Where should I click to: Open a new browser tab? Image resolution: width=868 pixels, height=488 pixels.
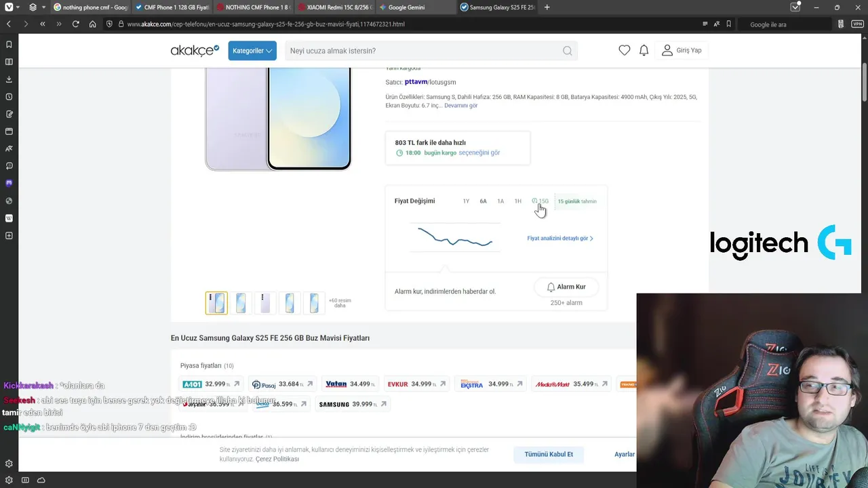click(547, 7)
